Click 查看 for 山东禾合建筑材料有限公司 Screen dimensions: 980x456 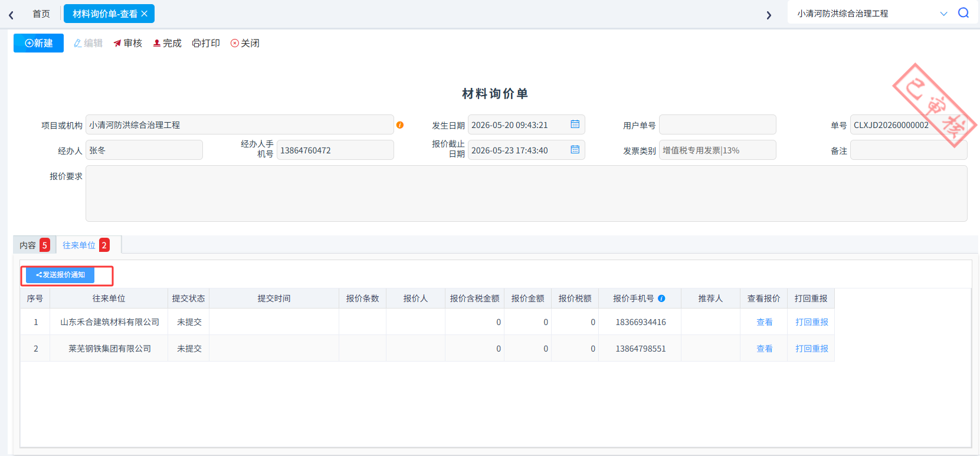[x=764, y=322]
